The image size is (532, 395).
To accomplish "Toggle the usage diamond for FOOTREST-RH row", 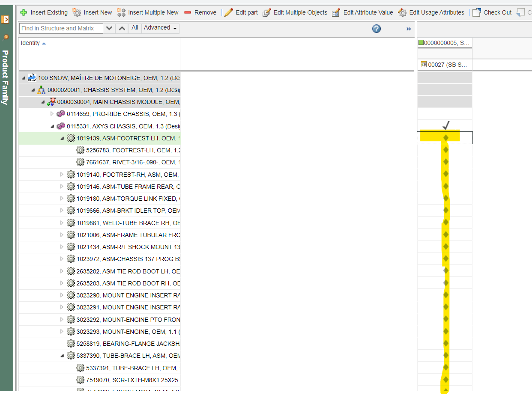I will click(x=445, y=174).
